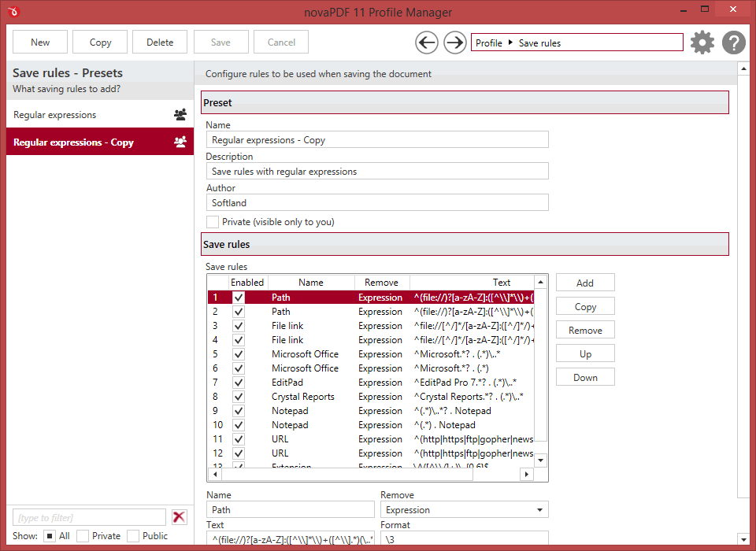Open settings with the gear icon
756x551 pixels.
click(x=702, y=43)
